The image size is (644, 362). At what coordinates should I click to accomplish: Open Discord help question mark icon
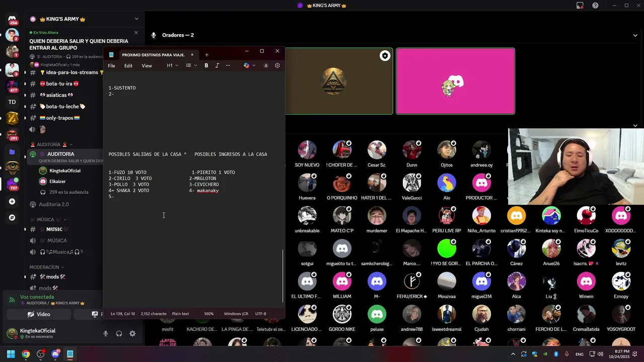coord(595,6)
